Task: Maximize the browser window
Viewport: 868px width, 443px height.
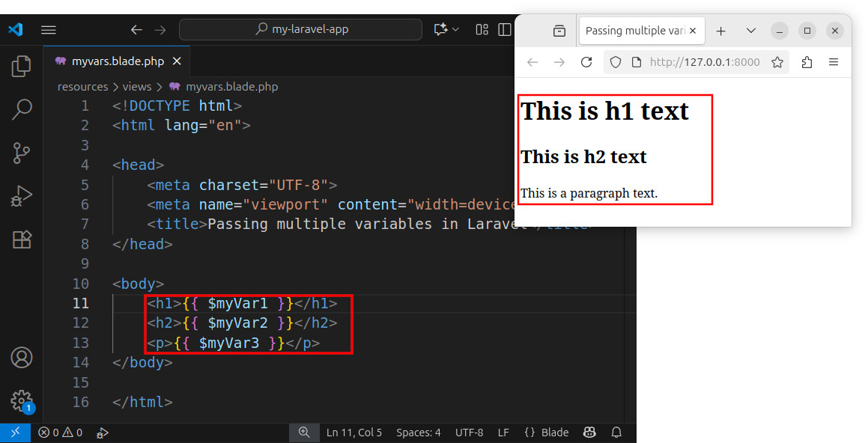Action: [807, 31]
